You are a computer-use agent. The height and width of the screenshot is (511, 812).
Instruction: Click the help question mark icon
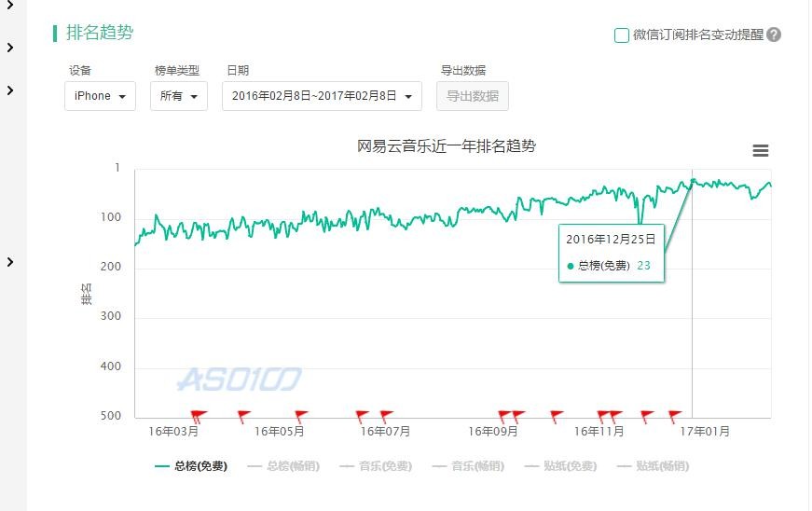click(x=774, y=35)
